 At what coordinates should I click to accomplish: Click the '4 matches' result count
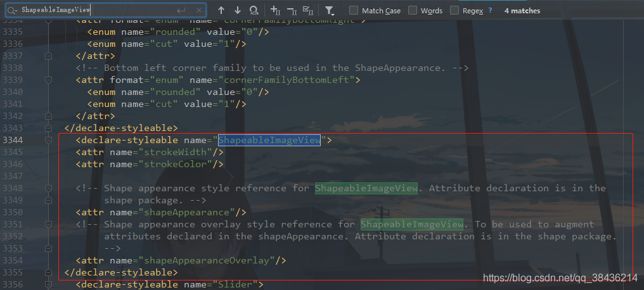coord(522,11)
